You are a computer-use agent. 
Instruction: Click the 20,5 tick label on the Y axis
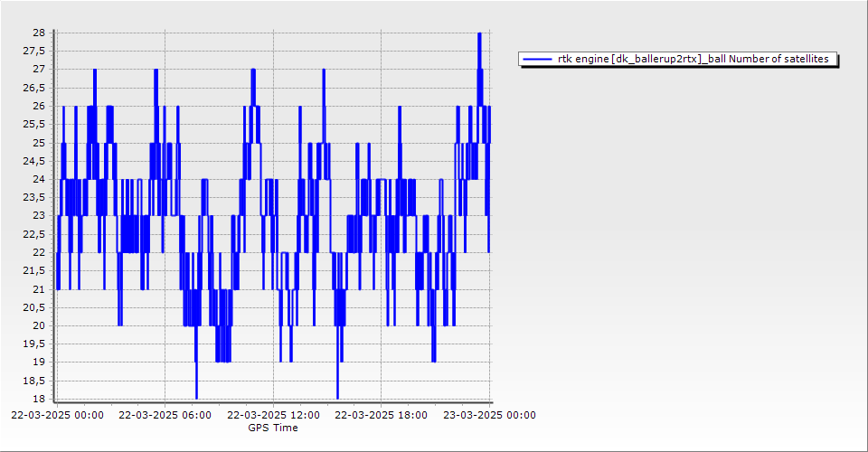(33, 307)
